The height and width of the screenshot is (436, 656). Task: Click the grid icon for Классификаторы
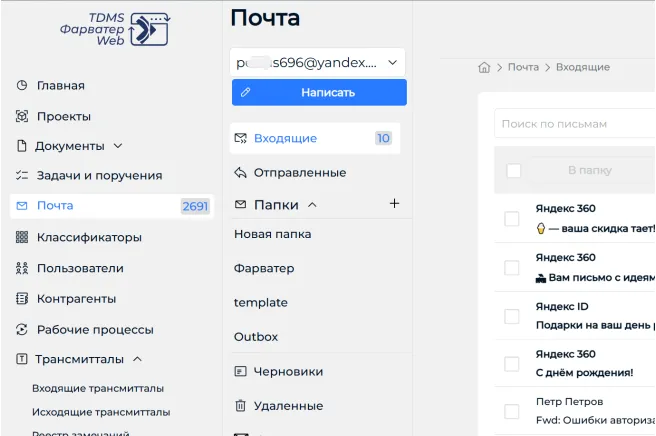point(22,237)
